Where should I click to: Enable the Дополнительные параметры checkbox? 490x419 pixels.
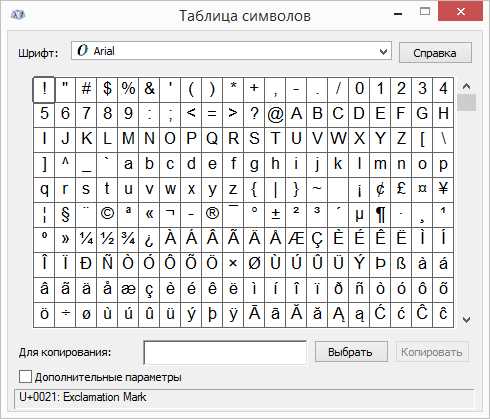25,377
